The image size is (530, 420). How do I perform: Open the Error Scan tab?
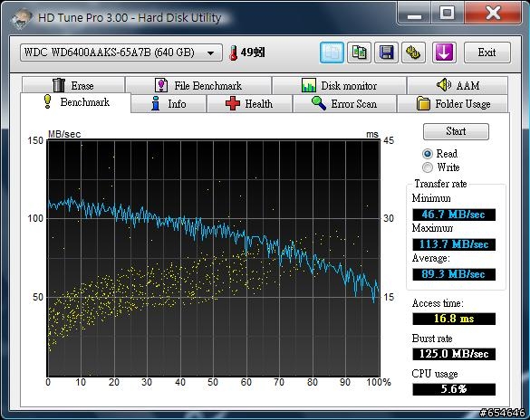point(344,104)
